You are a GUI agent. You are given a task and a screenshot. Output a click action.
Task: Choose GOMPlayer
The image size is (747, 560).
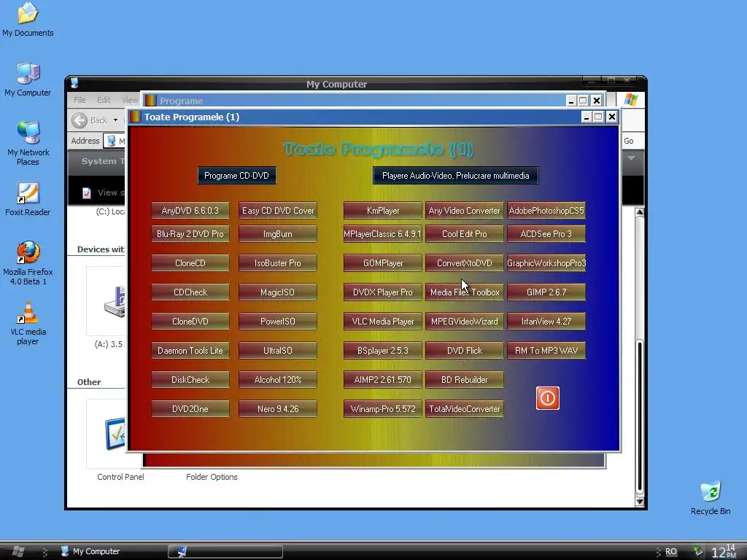[x=382, y=262]
